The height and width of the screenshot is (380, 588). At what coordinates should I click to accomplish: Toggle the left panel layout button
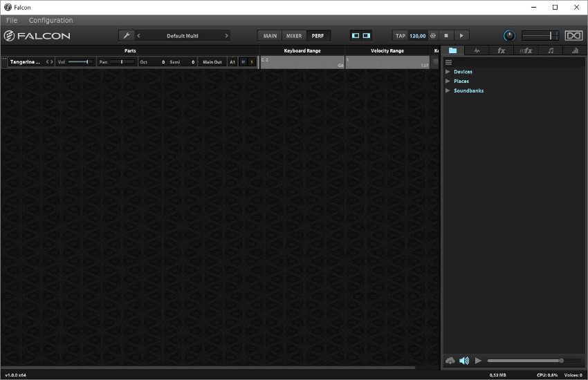click(356, 35)
